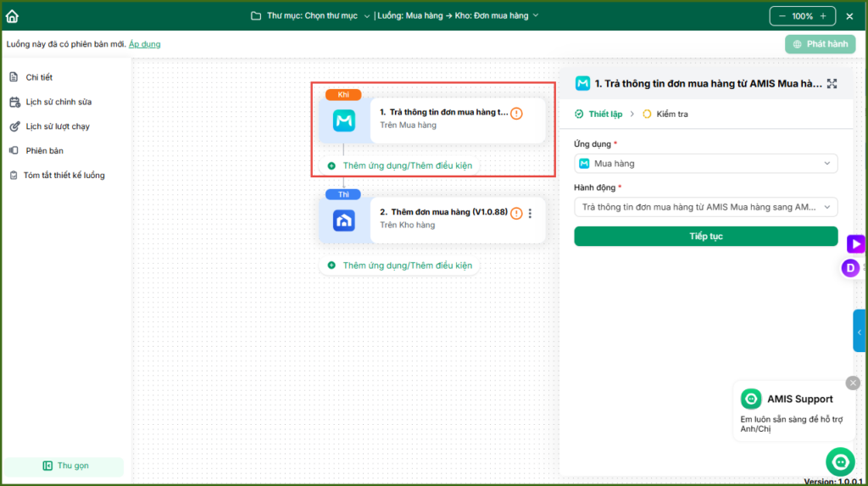
Task: Click the flow summary clipboard icon
Action: point(14,175)
